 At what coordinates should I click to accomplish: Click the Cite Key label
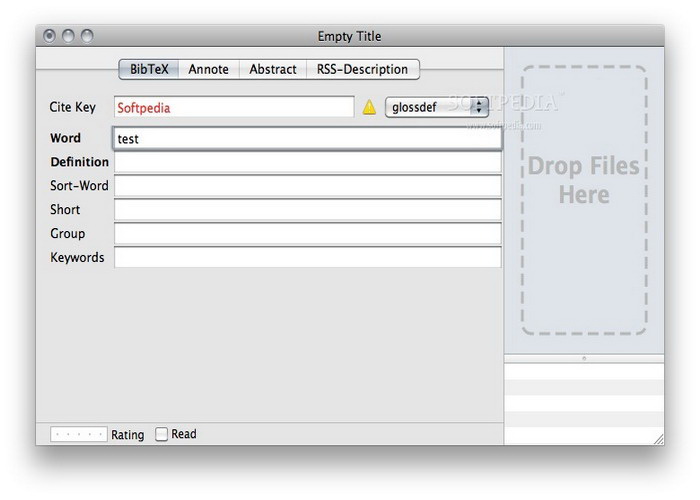point(72,107)
